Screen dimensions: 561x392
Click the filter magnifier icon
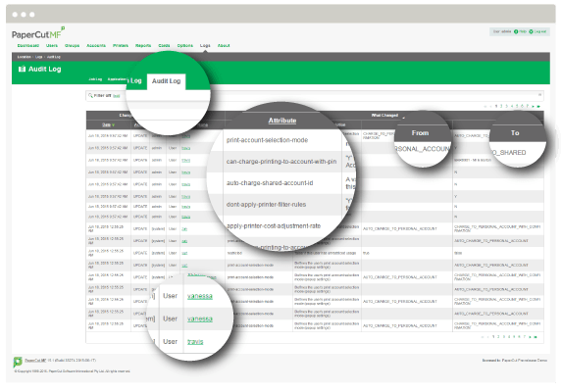coord(90,95)
